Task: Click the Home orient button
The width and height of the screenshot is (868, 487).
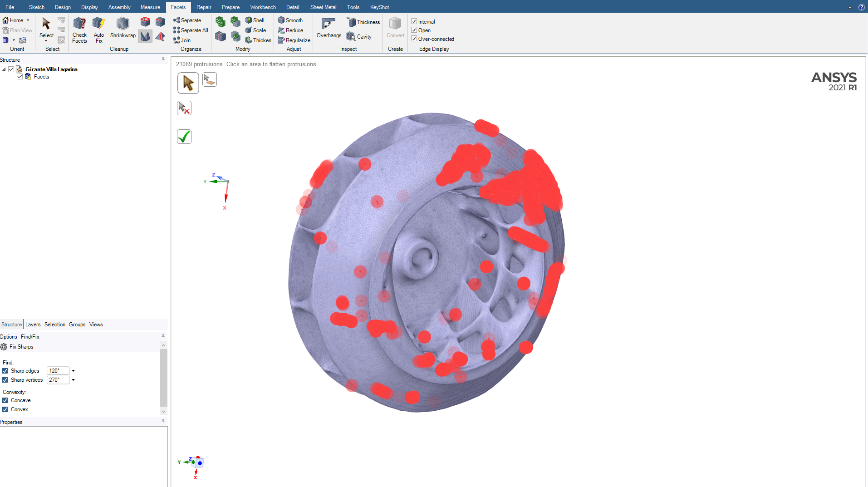Action: [13, 20]
